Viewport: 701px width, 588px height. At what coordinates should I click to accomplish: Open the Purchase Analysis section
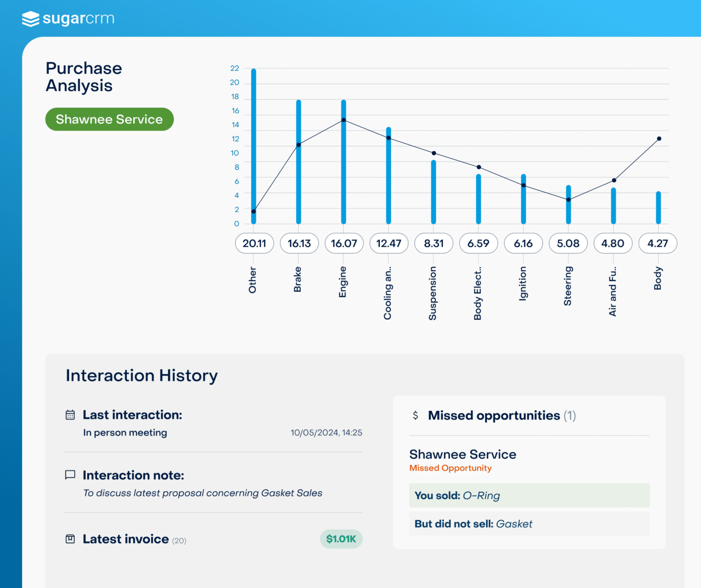(84, 76)
